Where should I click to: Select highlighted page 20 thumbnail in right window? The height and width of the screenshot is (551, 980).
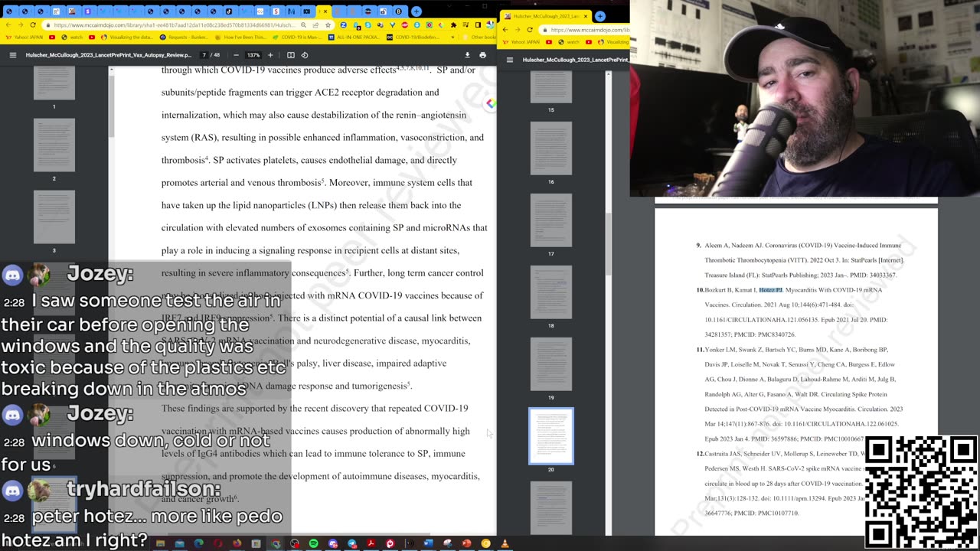click(551, 436)
